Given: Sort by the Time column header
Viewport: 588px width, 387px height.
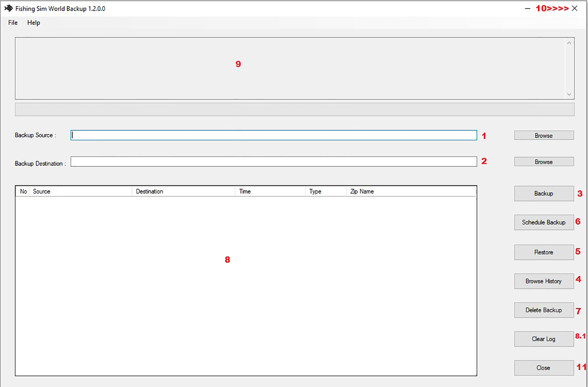Looking at the screenshot, I should [270, 192].
